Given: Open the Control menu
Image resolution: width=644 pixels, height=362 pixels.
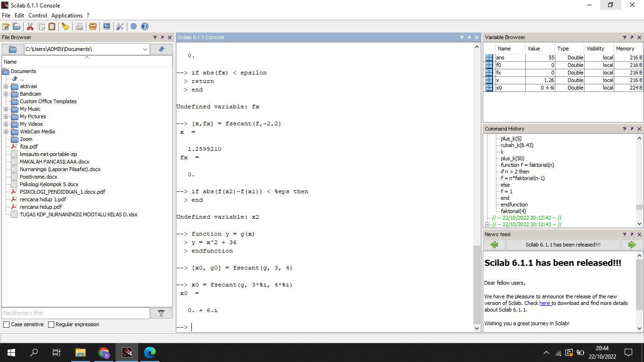Looking at the screenshot, I should coord(38,16).
